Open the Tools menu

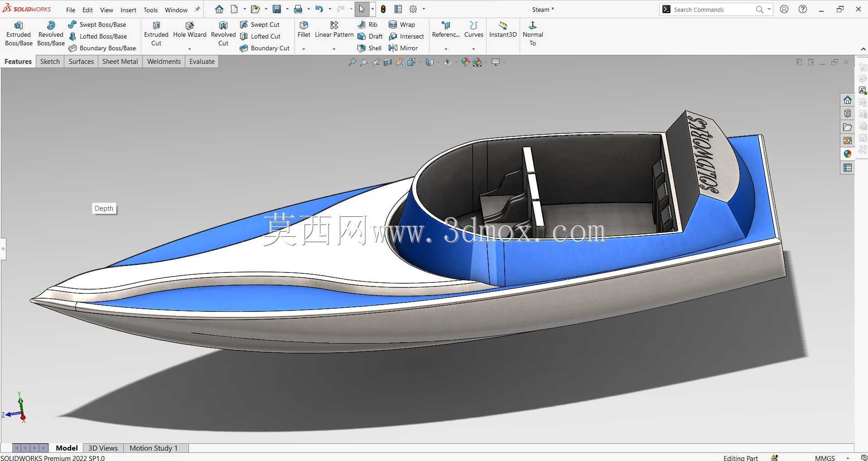[150, 10]
